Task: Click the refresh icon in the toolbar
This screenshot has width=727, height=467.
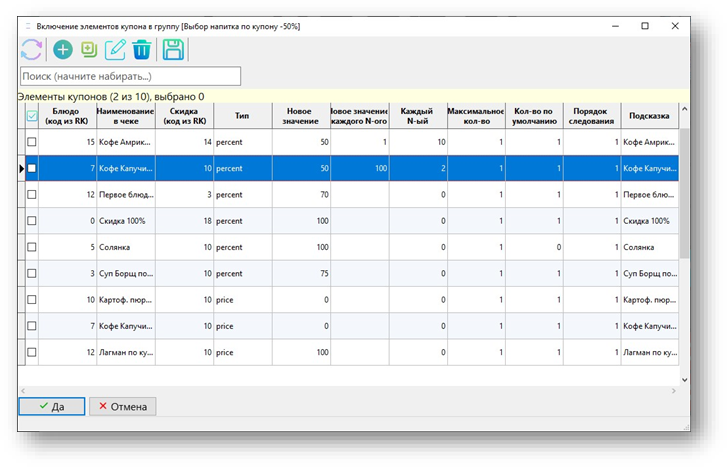Action: tap(32, 49)
